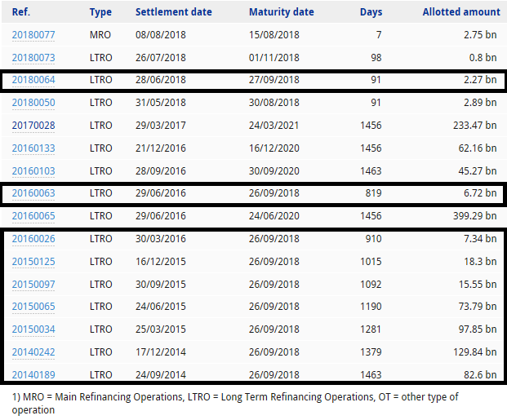The height and width of the screenshot is (420, 507).
Task: Open operation reference 20180077
Action: [33, 35]
